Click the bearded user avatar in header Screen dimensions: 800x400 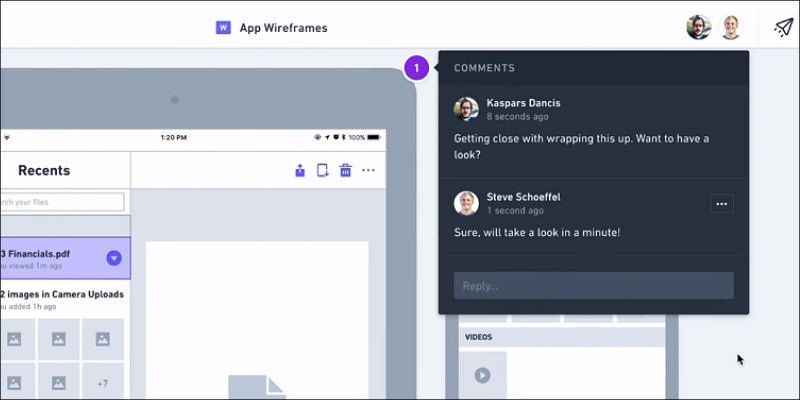click(698, 28)
